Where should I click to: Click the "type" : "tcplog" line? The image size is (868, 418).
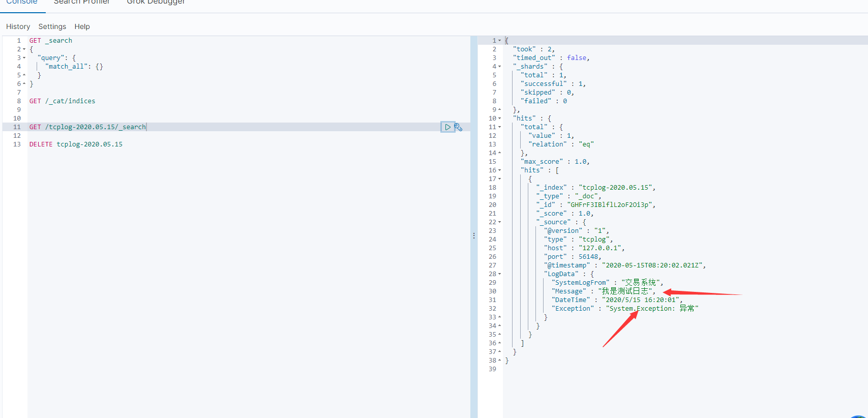578,240
